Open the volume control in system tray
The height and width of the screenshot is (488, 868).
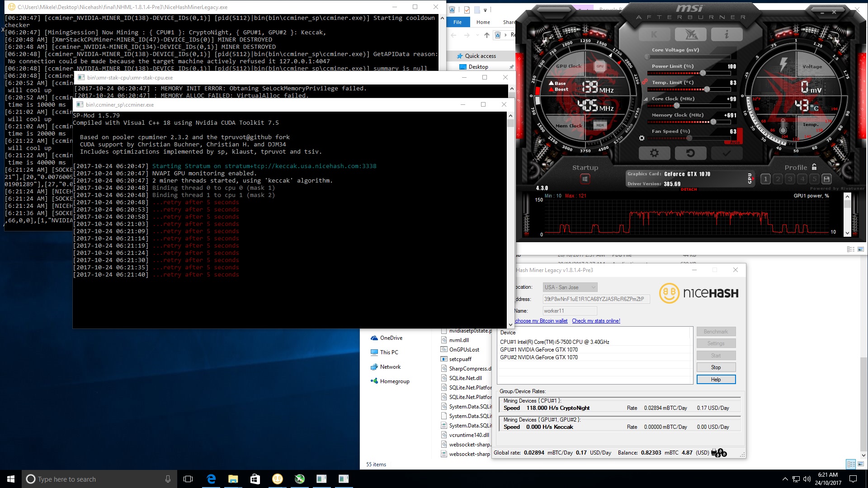807,479
